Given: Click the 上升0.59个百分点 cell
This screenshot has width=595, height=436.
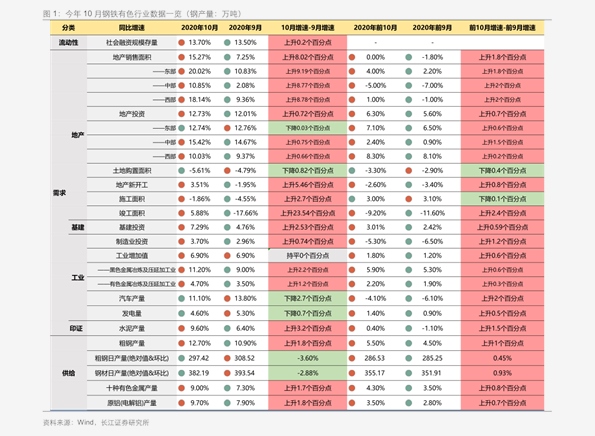Looking at the screenshot, I should pyautogui.click(x=502, y=227).
